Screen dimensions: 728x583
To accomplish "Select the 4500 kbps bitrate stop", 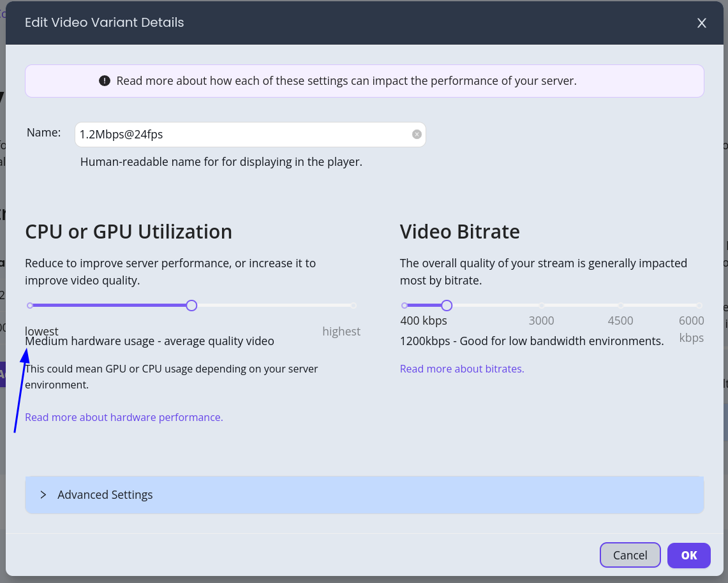I will click(620, 306).
